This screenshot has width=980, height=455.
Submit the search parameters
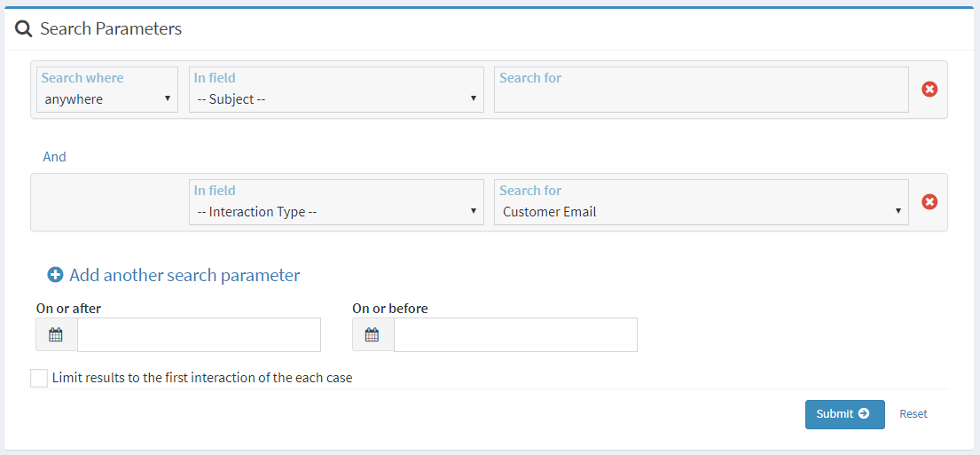tap(844, 414)
